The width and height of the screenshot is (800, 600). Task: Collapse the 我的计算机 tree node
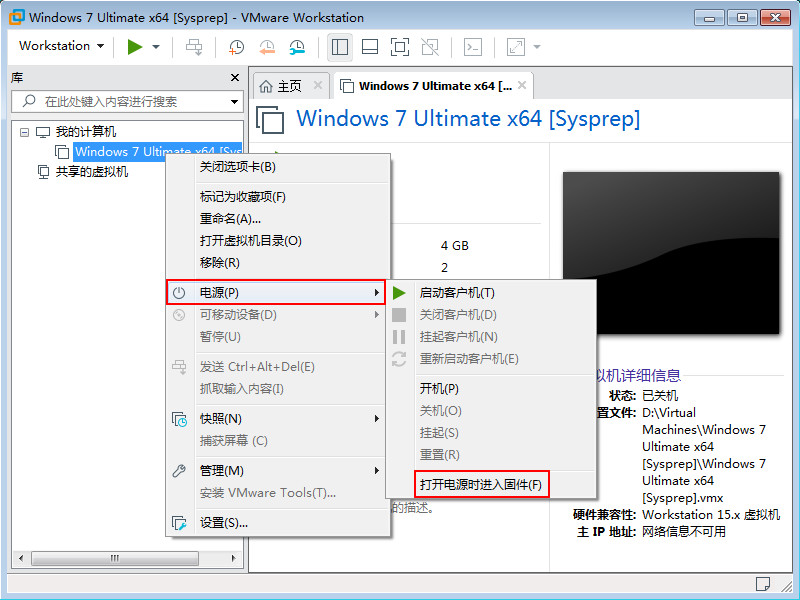click(24, 132)
